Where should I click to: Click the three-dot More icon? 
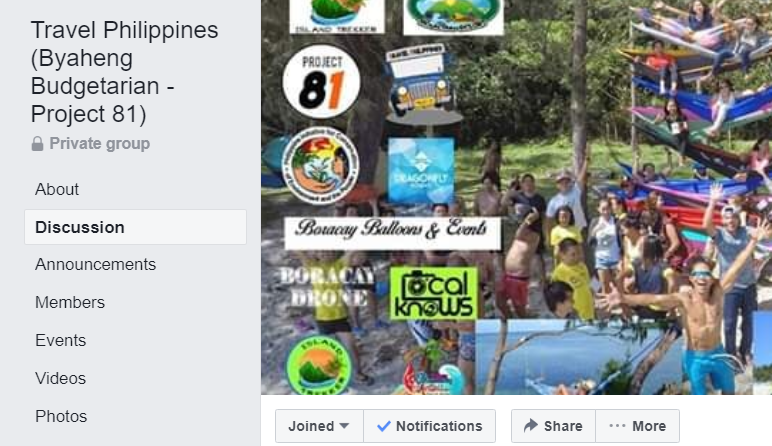(617, 426)
